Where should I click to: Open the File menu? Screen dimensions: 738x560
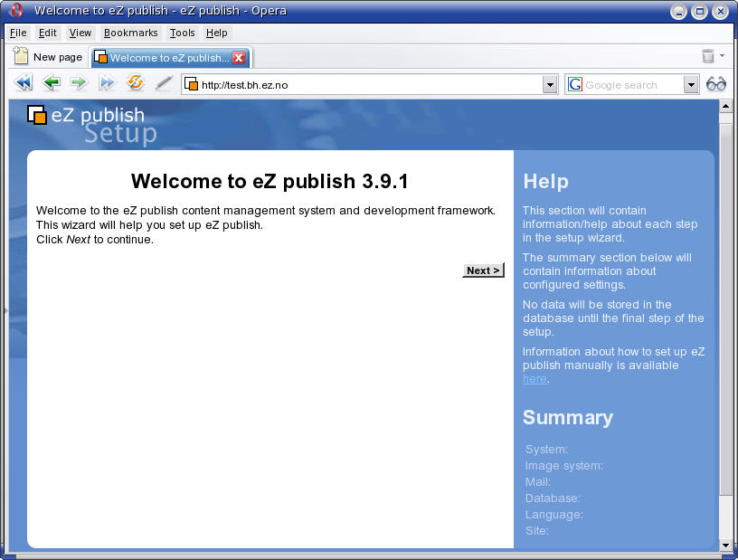point(18,33)
